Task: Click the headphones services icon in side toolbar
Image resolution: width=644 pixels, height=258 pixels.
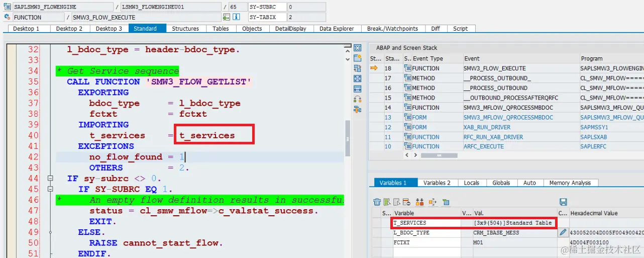Action: tap(358, 99)
